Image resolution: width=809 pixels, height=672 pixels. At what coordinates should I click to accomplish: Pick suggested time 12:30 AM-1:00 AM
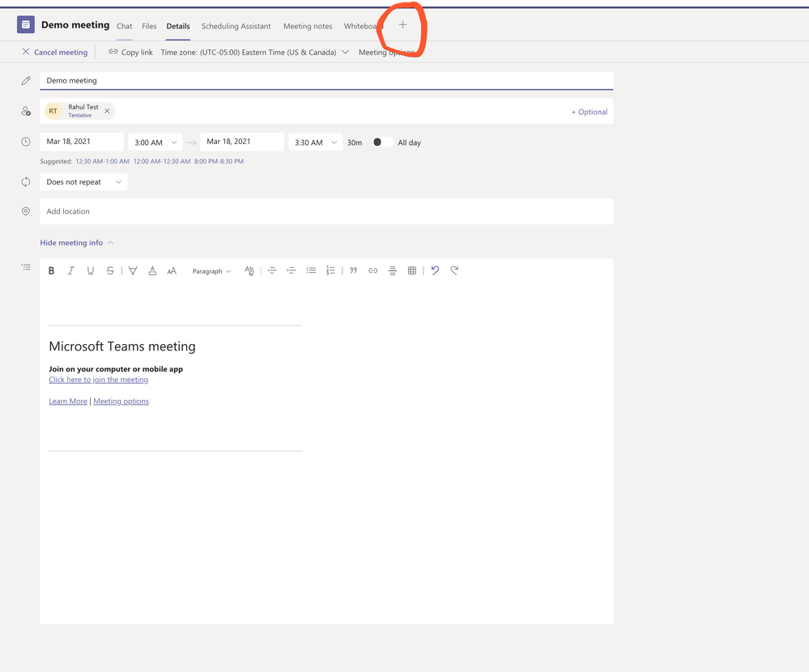102,161
